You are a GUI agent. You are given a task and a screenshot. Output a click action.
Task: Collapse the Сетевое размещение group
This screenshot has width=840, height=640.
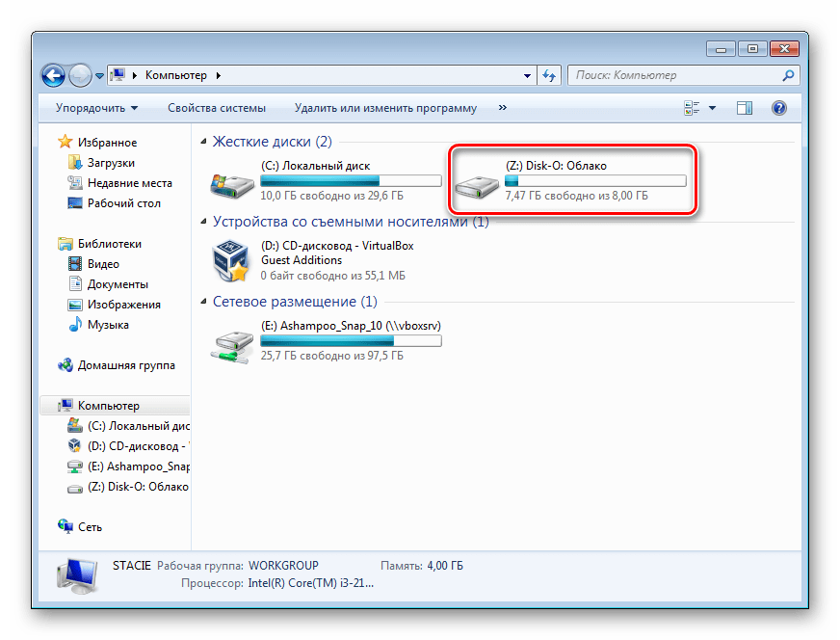coord(203,302)
